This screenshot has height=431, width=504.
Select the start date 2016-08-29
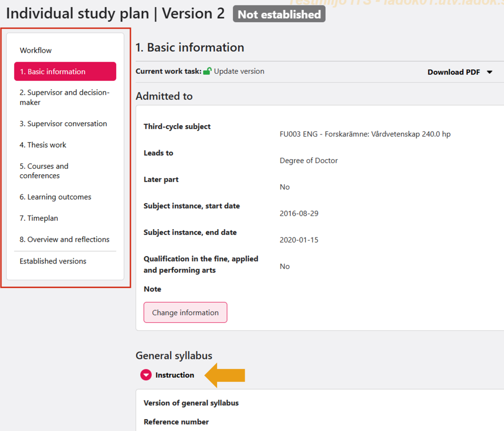coord(299,213)
